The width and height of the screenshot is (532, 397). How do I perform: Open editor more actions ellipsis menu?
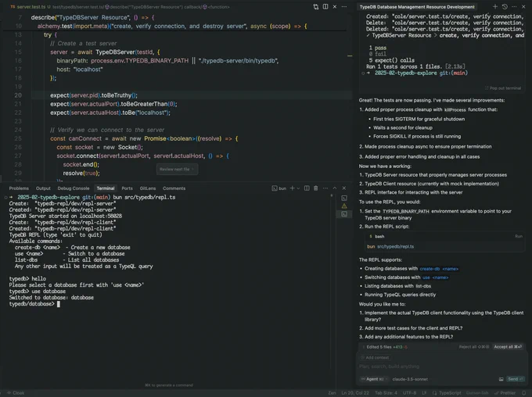click(x=344, y=7)
